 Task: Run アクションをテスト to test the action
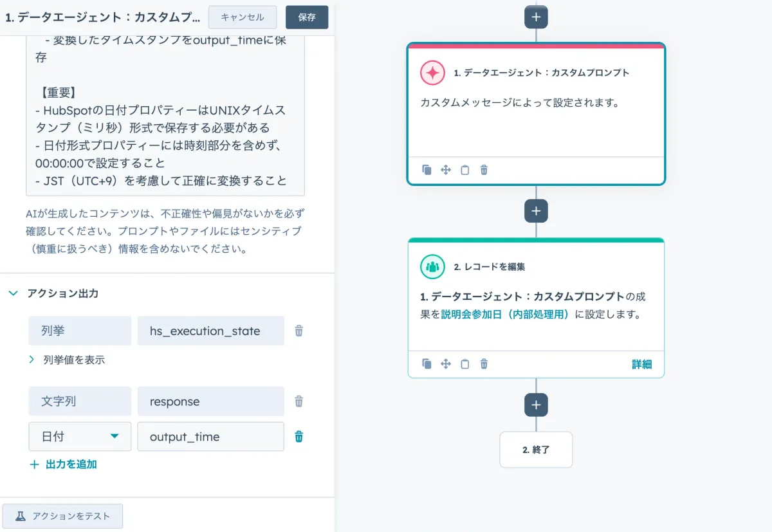pyautogui.click(x=62, y=516)
